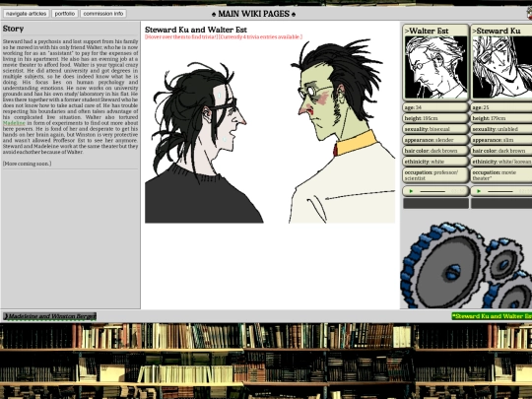
Task: Click the dark bar under Walter's audio player
Action: pyautogui.click(x=435, y=203)
